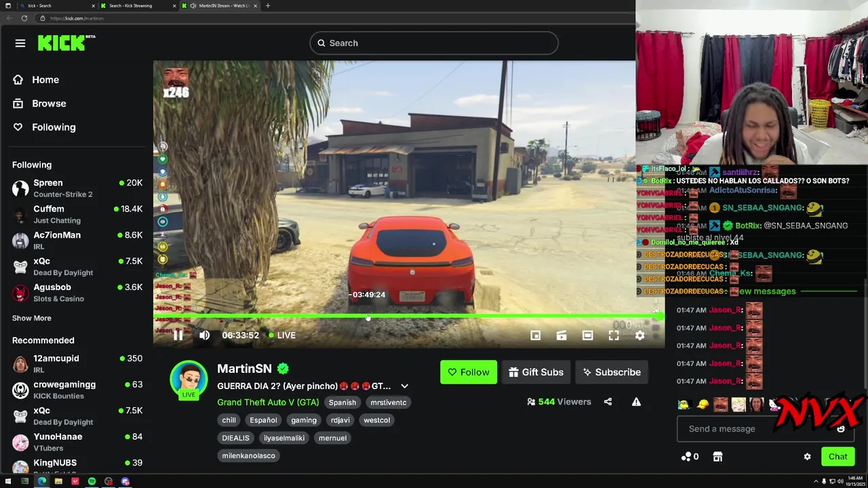The image size is (868, 488).
Task: Open Windows Start menu
Action: tap(8, 482)
